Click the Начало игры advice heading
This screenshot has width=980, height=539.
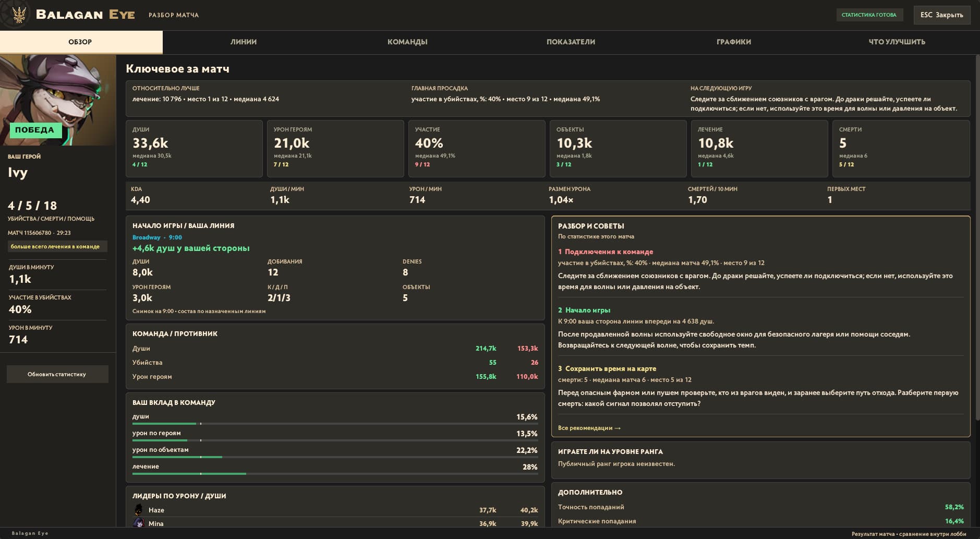pos(584,310)
